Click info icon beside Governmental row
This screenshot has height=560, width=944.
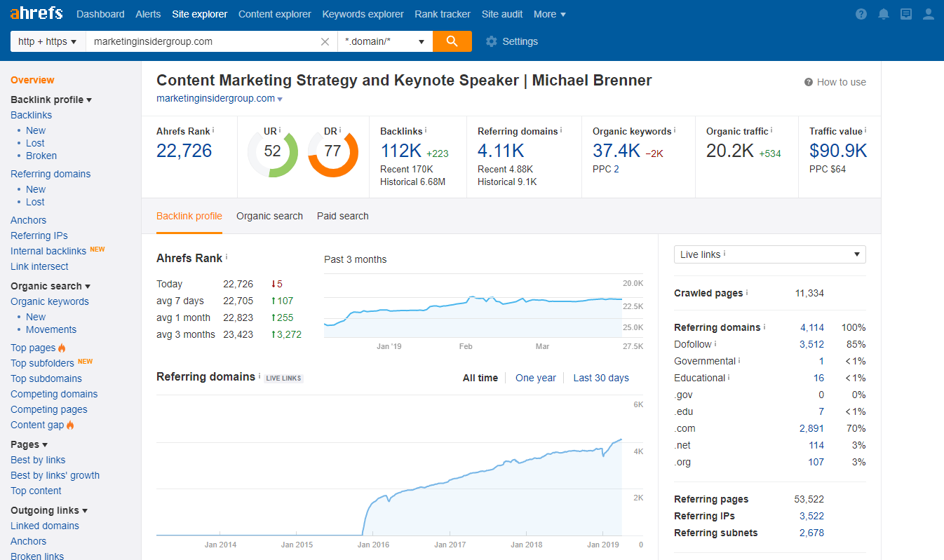pos(740,360)
